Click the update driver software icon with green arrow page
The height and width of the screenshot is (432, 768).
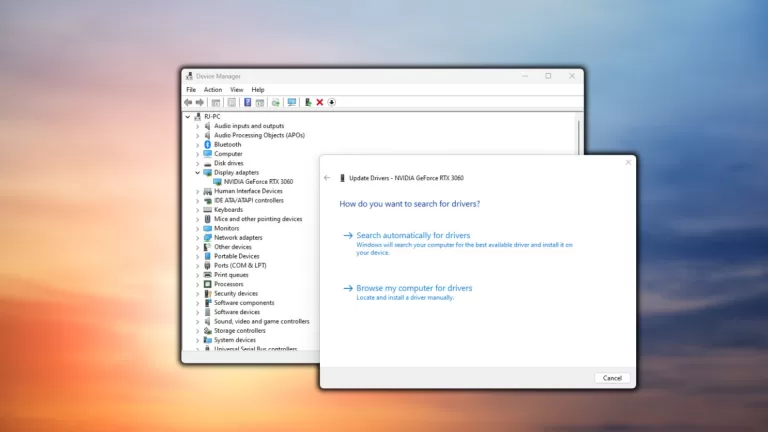point(276,102)
